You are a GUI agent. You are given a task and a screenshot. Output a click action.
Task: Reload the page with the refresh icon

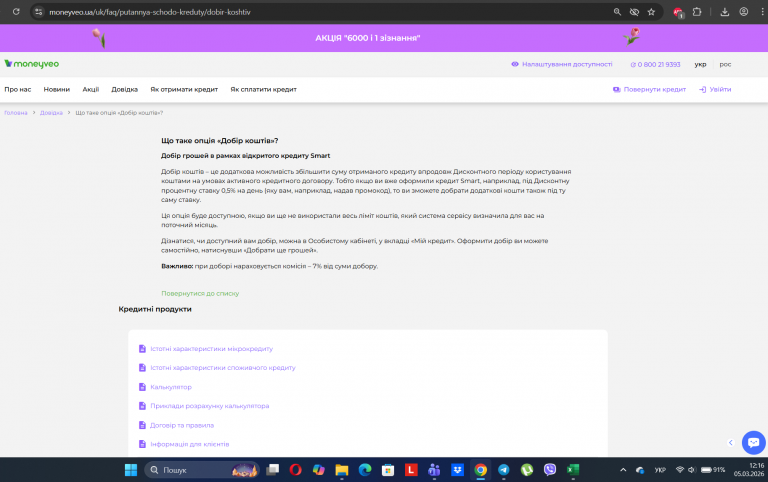tap(16, 12)
